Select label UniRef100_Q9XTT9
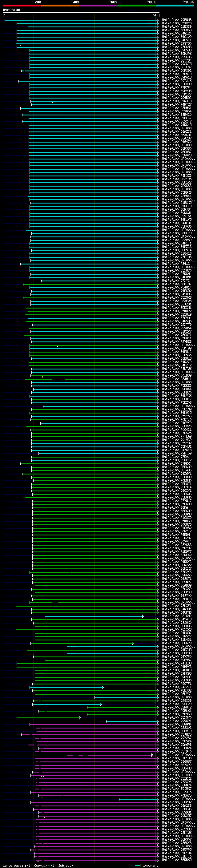The width and height of the screenshot is (197, 868). tap(177, 325)
